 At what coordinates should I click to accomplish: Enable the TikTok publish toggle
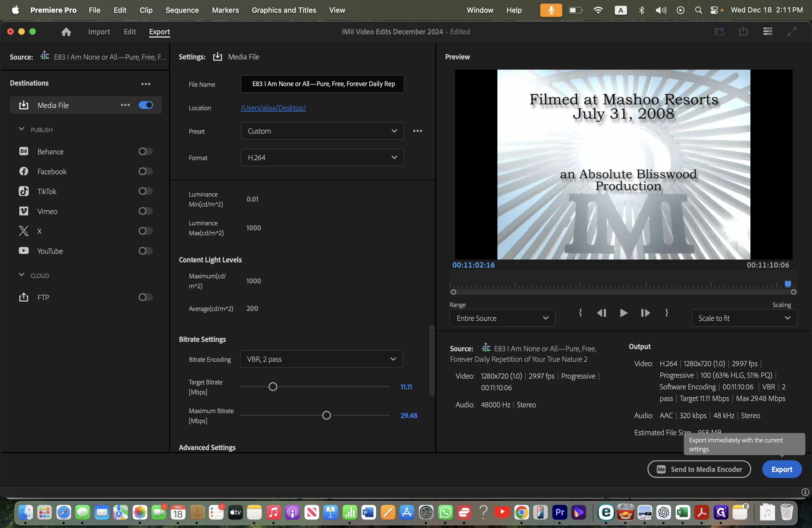point(146,191)
